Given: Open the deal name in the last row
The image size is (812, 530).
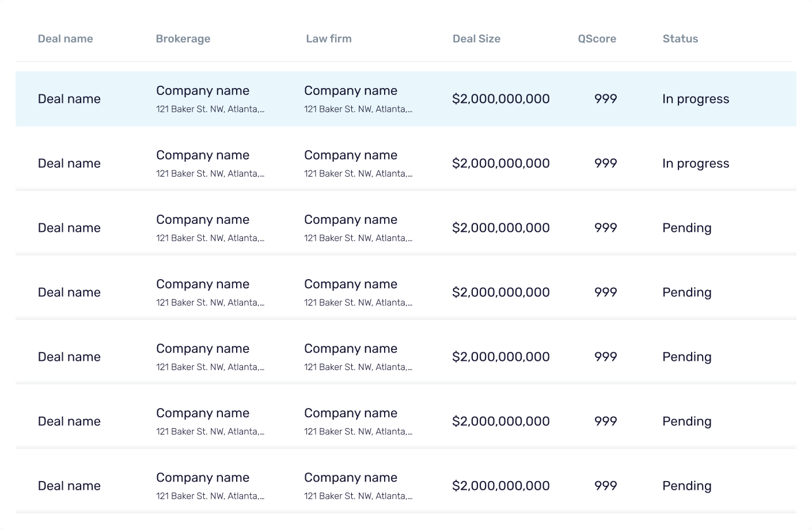Looking at the screenshot, I should 69,486.
